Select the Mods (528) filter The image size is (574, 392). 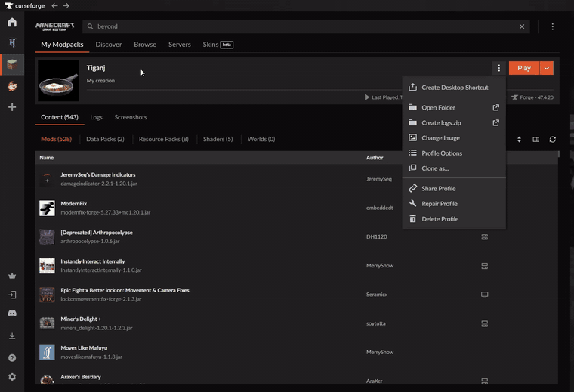pos(57,140)
